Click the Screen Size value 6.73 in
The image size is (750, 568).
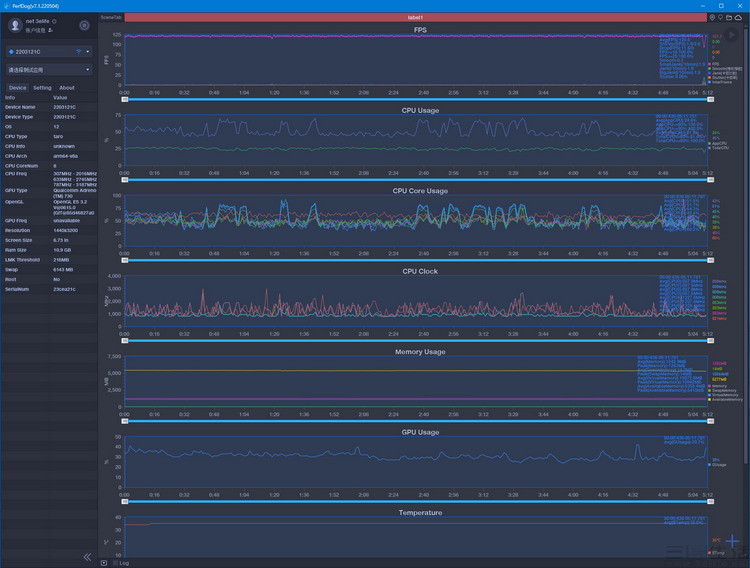(x=61, y=240)
